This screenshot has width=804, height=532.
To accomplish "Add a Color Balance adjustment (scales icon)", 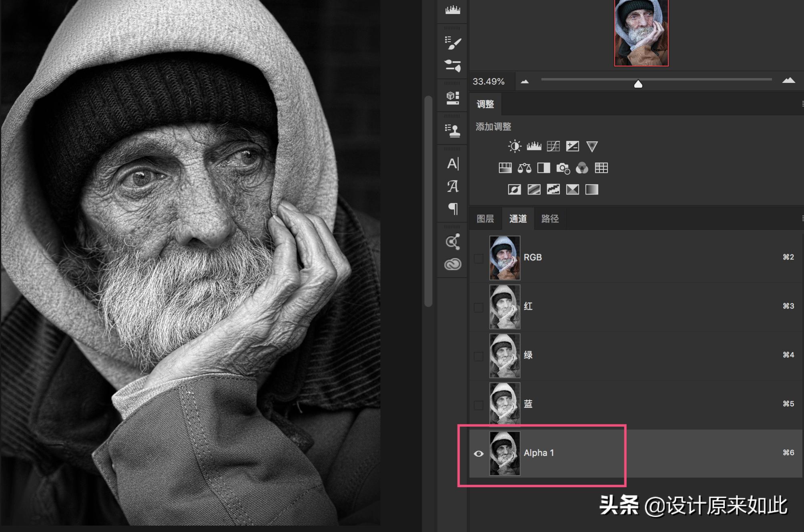I will pyautogui.click(x=525, y=168).
